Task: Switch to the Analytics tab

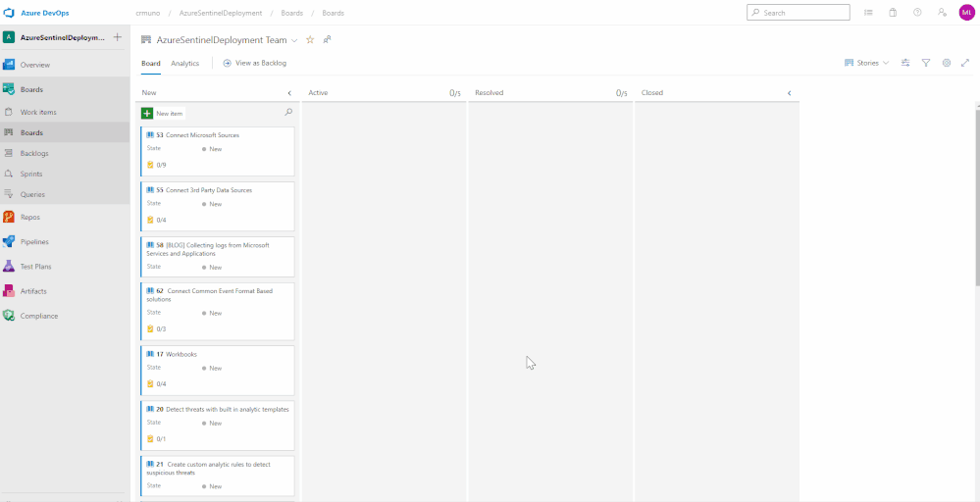Action: pyautogui.click(x=185, y=63)
